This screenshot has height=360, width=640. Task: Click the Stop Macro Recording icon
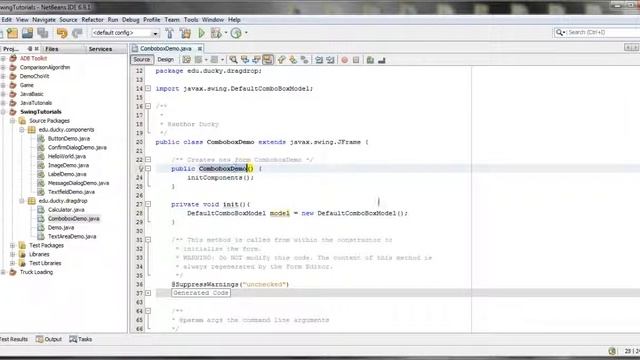[356, 60]
